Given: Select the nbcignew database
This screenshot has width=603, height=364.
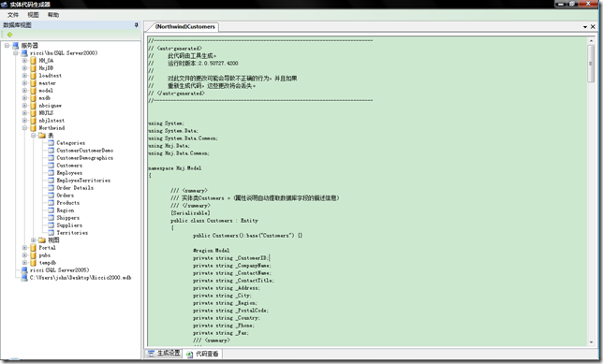Looking at the screenshot, I should (x=50, y=106).
